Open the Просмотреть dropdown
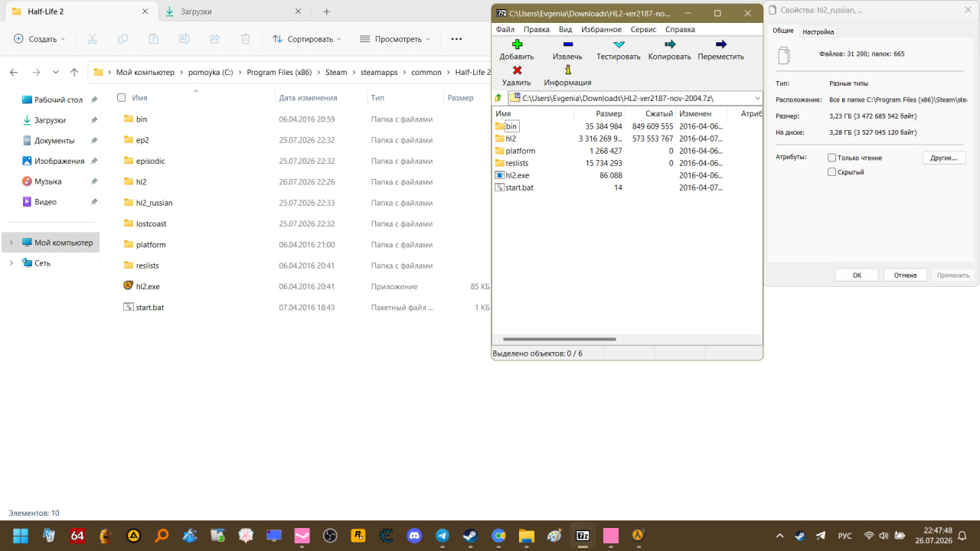The height and width of the screenshot is (551, 980). click(x=395, y=39)
